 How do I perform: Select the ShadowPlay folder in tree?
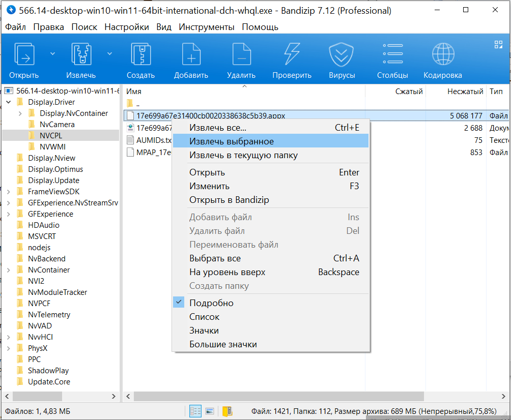click(48, 371)
